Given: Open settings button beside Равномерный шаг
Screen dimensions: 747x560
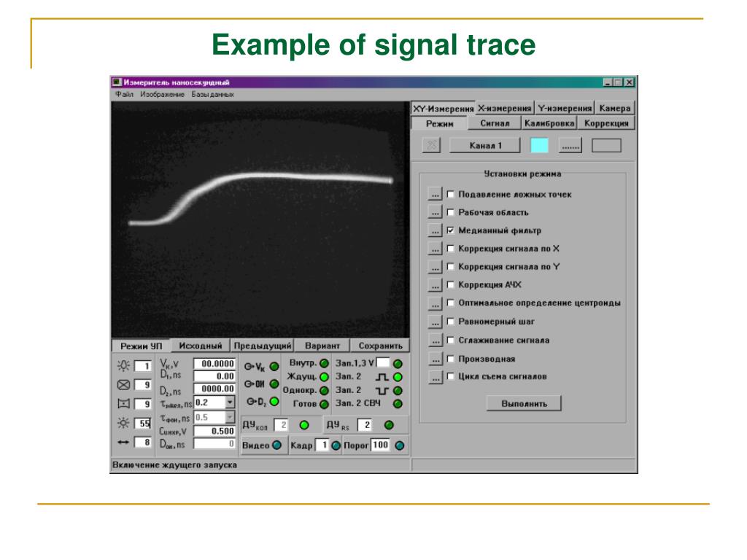Looking at the screenshot, I should coord(435,322).
